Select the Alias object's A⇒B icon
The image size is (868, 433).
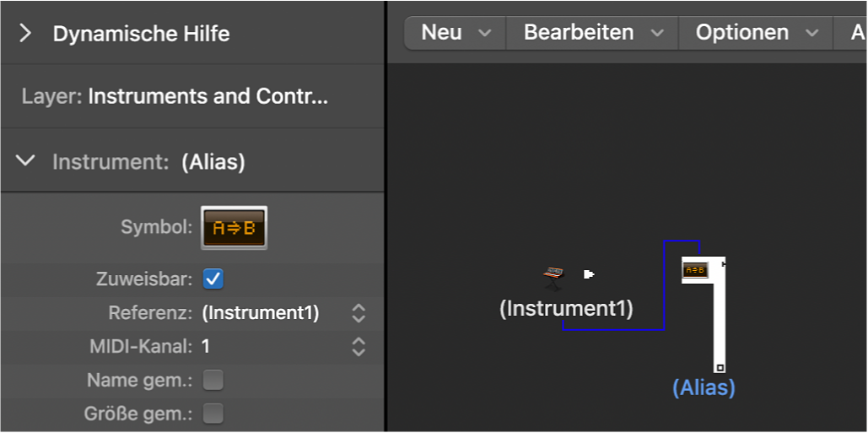click(x=694, y=270)
